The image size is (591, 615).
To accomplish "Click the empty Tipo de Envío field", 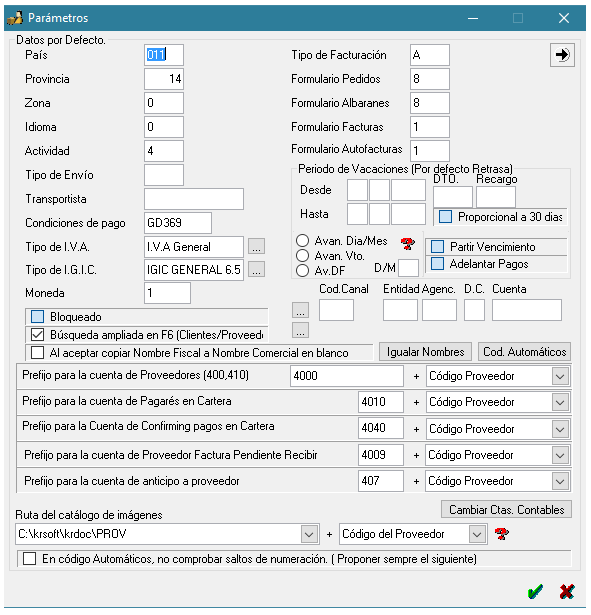I will pyautogui.click(x=164, y=175).
